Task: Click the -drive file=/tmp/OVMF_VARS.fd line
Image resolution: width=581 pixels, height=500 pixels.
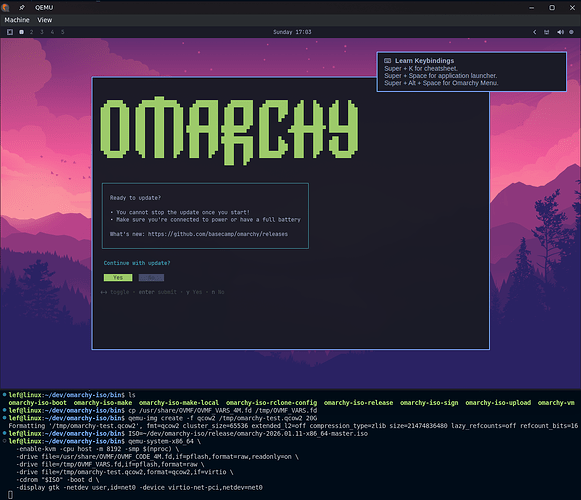Action: (110, 464)
